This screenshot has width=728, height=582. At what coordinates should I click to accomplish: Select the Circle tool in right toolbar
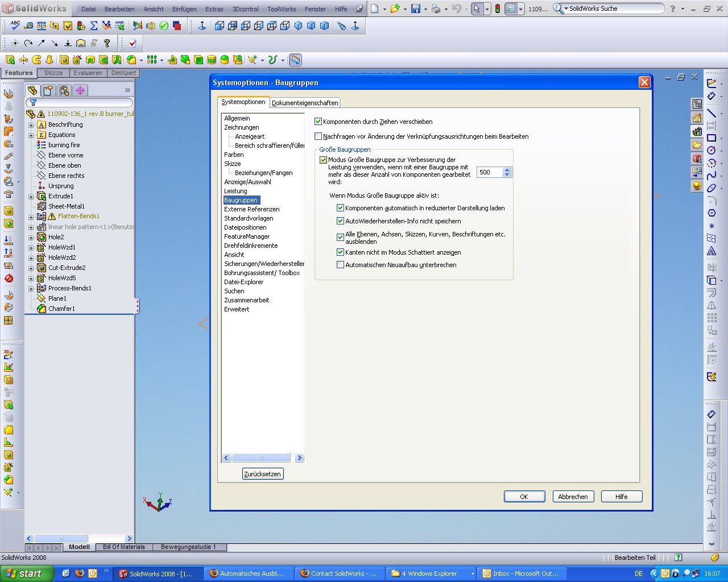click(x=711, y=150)
